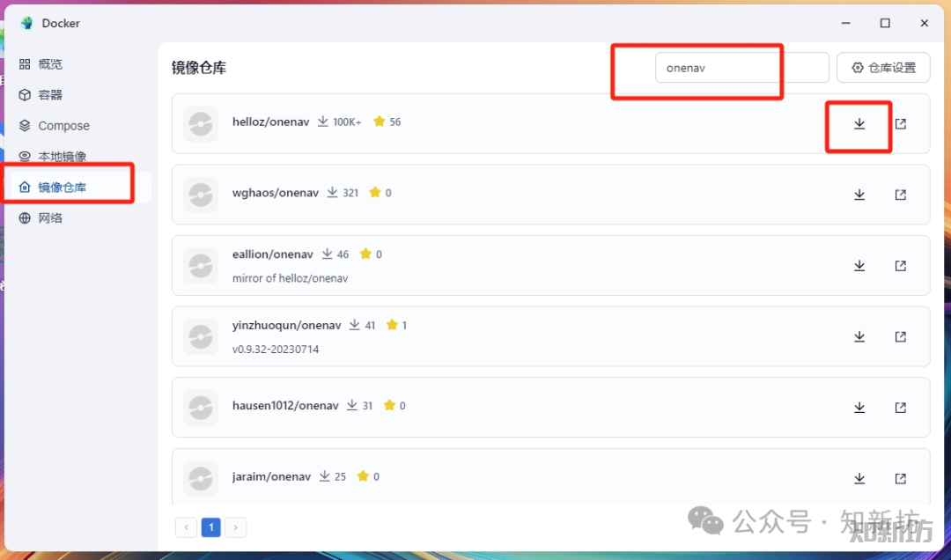The height and width of the screenshot is (560, 951).
Task: Click the 镜像仓库 page heading
Action: [199, 67]
